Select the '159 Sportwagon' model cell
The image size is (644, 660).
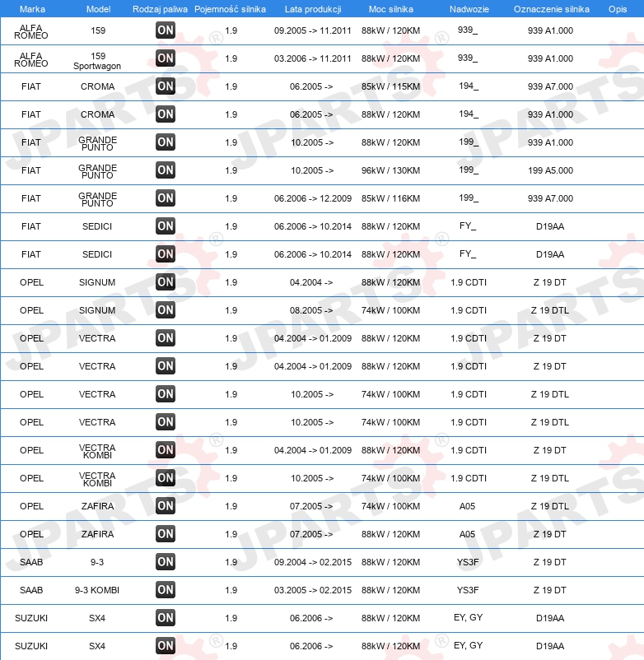[x=97, y=61]
